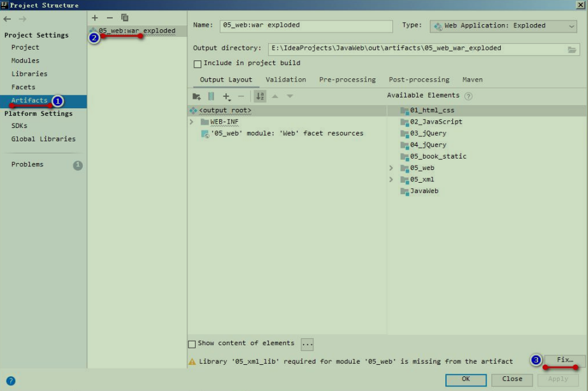The image size is (588, 391).
Task: Add copy of element plus dropdown
Action: point(227,97)
